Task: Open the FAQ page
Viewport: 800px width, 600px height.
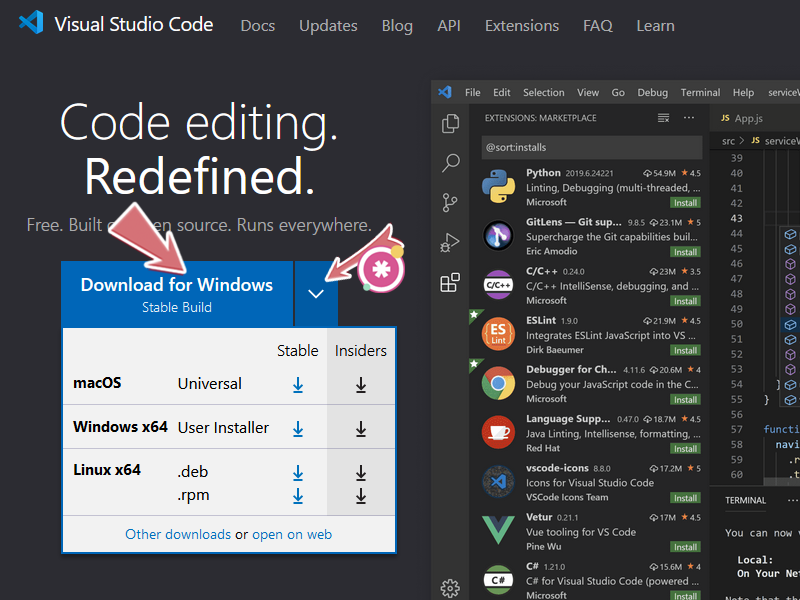Action: pyautogui.click(x=597, y=26)
